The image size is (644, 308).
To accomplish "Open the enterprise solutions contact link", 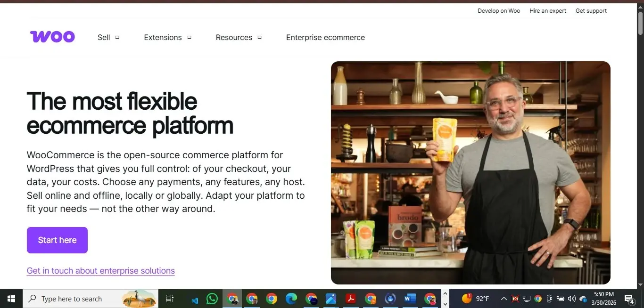I will (x=100, y=270).
